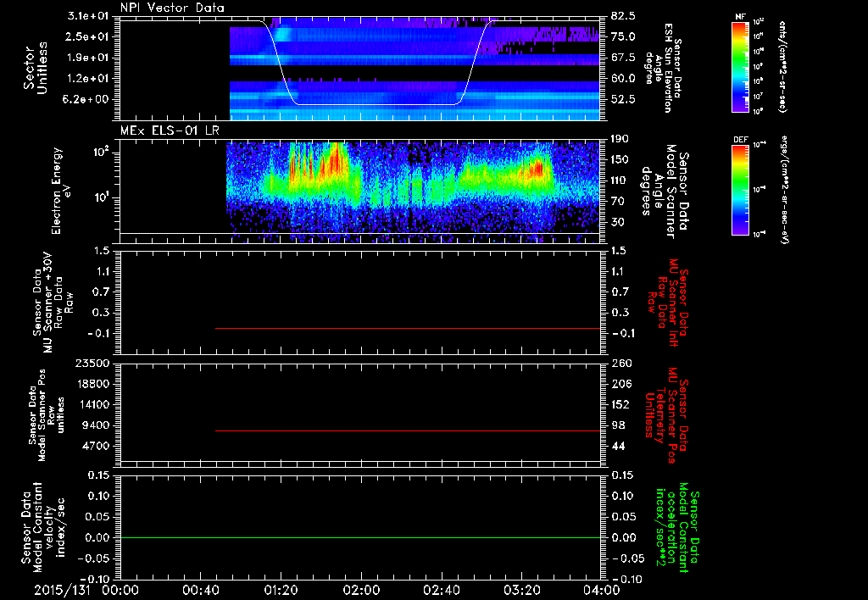Click the '9400' tick label
Screen dimensions: 868x600
point(97,425)
